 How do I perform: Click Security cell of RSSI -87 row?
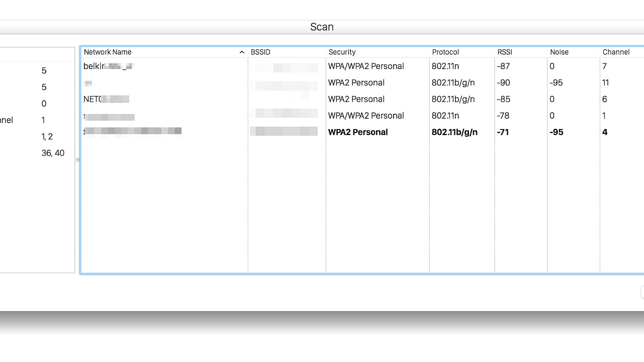[366, 66]
